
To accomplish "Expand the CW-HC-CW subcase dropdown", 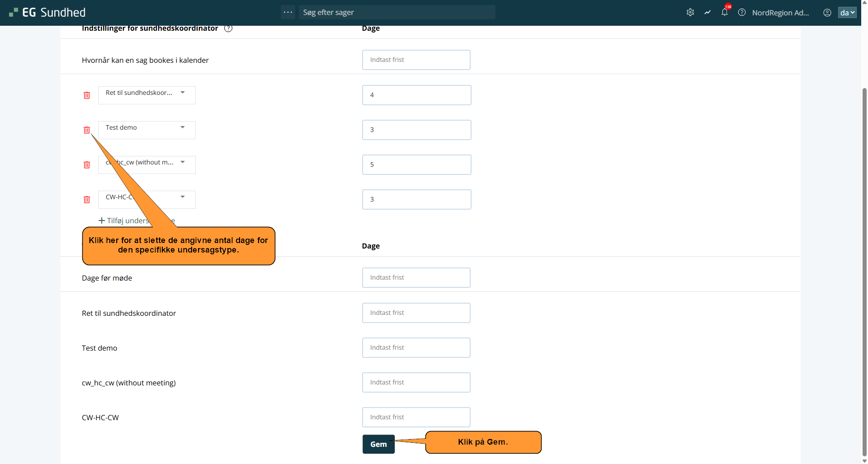I will click(182, 197).
